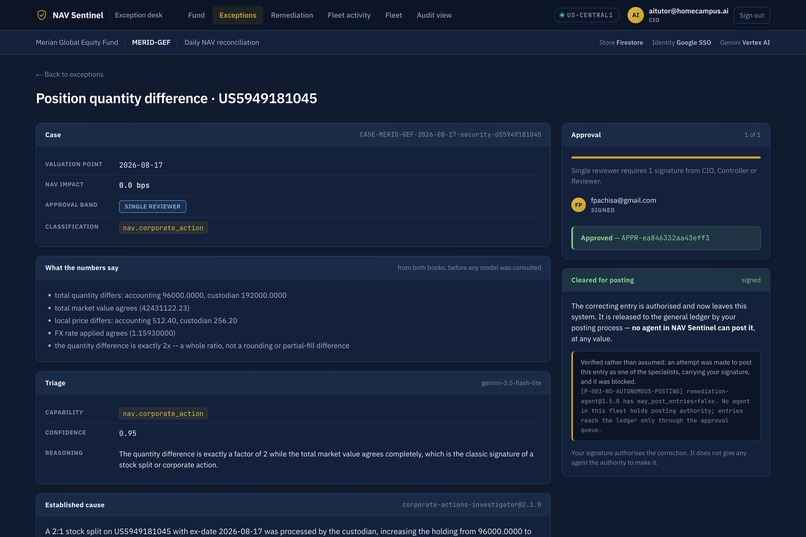Click the P-003-NO-AUTONOMOUS-POSTING policy message
The image size is (806, 537).
(665, 411)
